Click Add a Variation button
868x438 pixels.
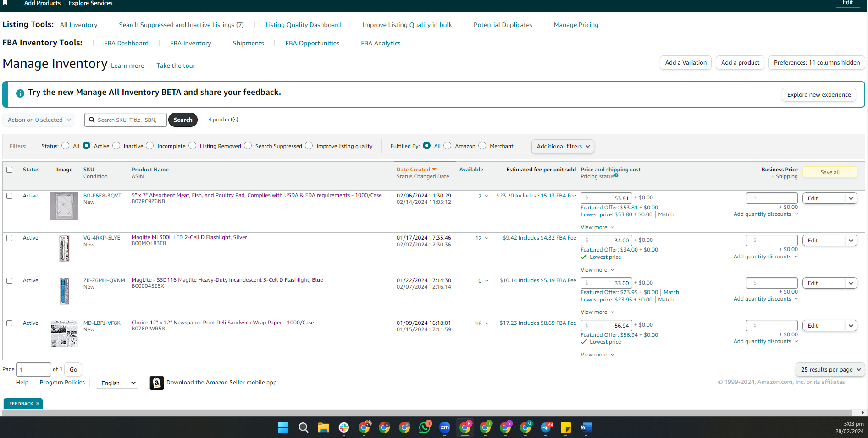686,63
